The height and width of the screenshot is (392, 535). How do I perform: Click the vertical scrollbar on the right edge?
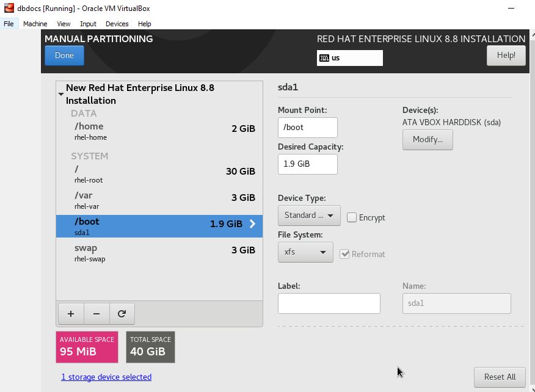(x=533, y=211)
